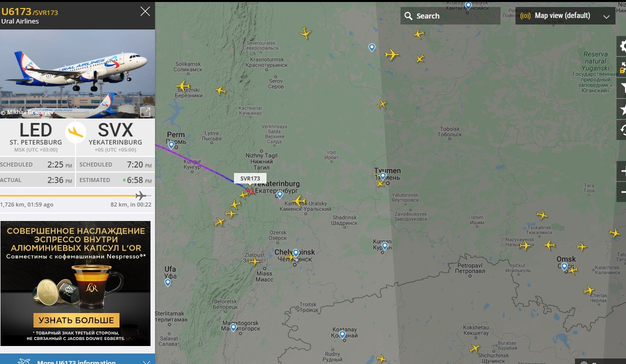Click the SVR173 flight label

[250, 178]
